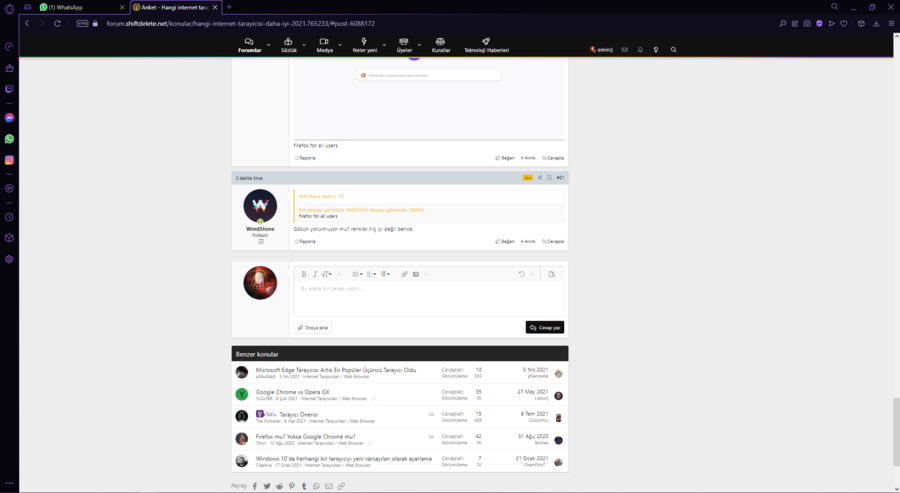Share the thread on Reddit

pyautogui.click(x=280, y=486)
